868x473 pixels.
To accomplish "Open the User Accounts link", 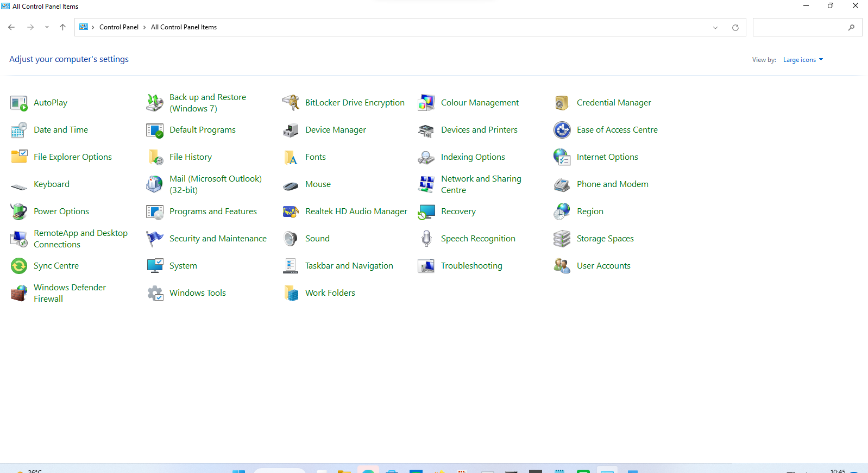I will (x=603, y=266).
